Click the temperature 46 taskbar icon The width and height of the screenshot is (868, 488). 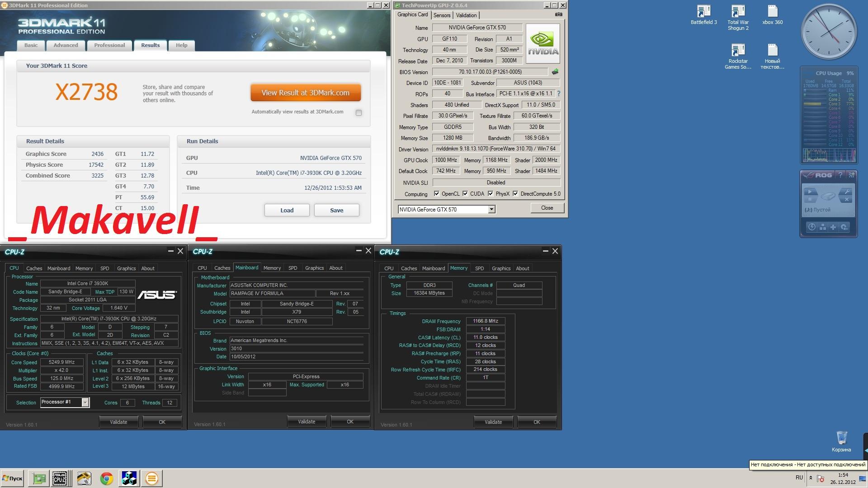[84, 478]
